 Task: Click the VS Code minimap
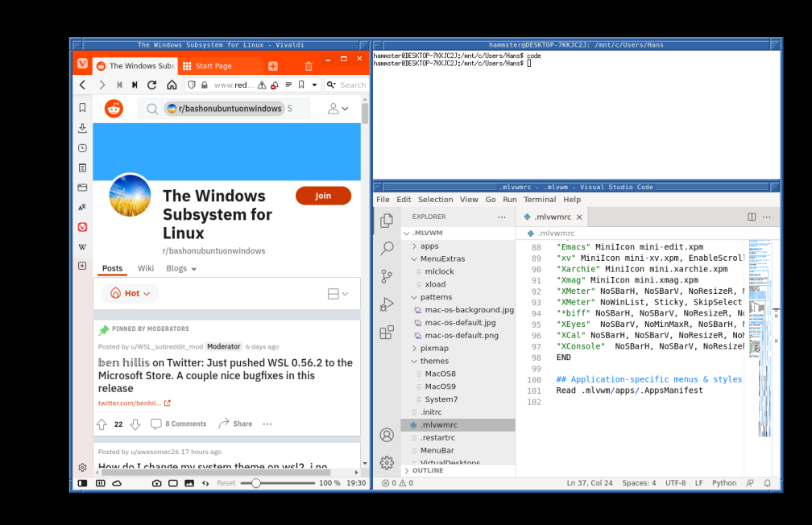(x=759, y=337)
